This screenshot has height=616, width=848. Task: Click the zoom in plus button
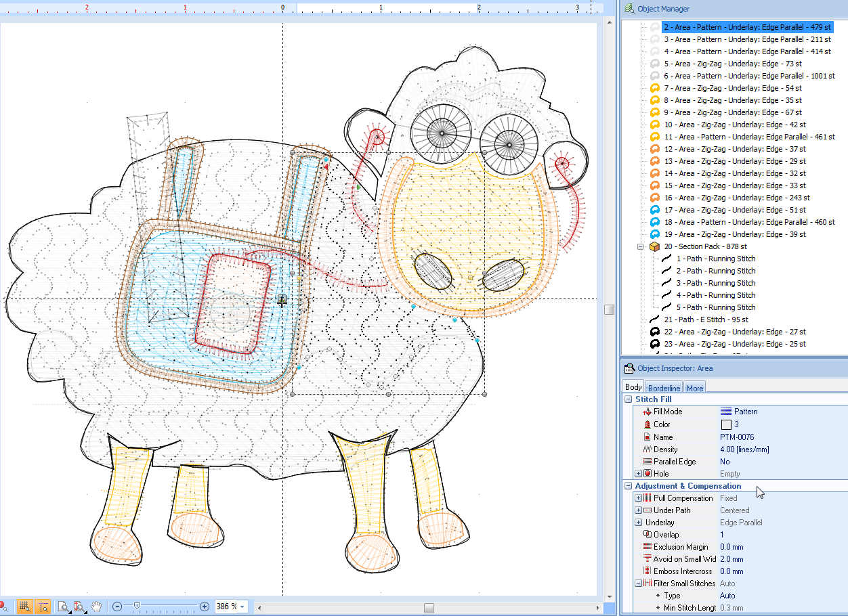coord(203,606)
